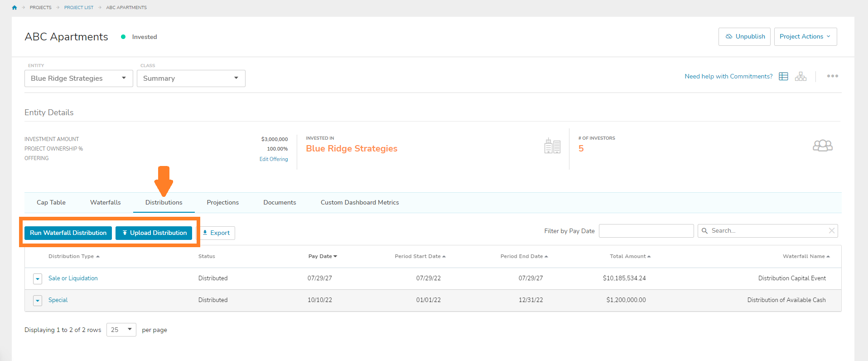Change rows per page dropdown
The width and height of the screenshot is (868, 361).
click(121, 330)
